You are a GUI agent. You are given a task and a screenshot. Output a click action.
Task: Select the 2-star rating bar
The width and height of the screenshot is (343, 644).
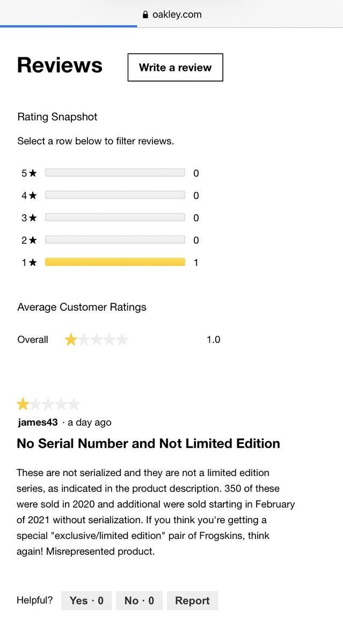[x=115, y=240]
